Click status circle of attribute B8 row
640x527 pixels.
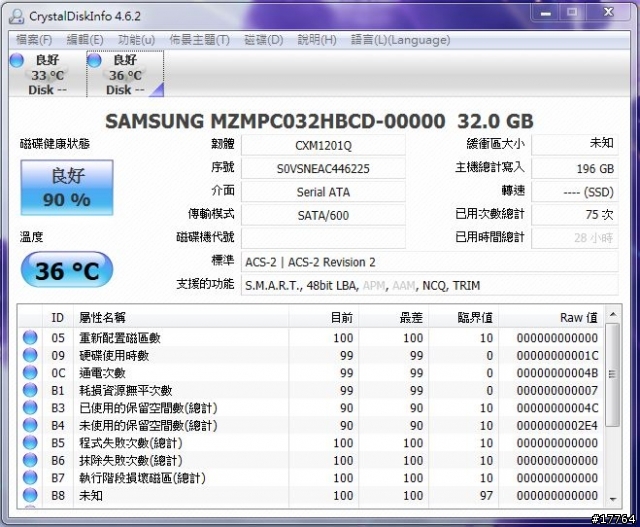[30, 495]
